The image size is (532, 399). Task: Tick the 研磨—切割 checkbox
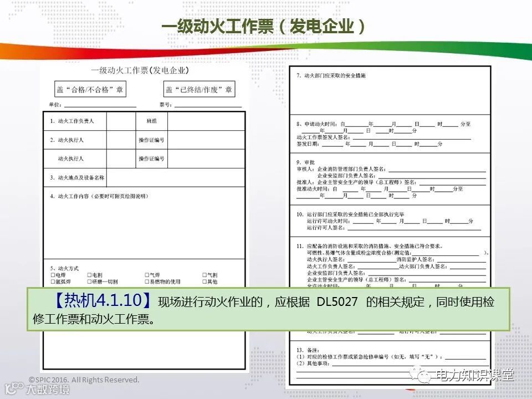89,282
